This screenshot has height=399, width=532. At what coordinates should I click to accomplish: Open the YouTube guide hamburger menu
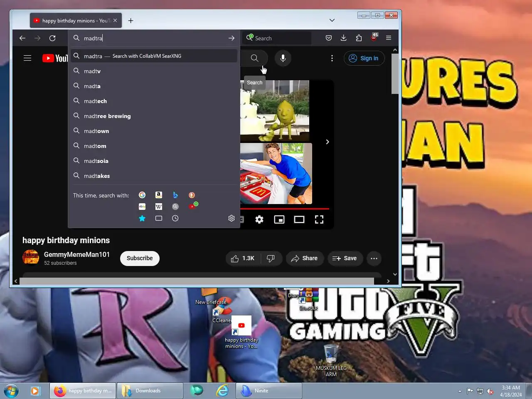point(27,58)
